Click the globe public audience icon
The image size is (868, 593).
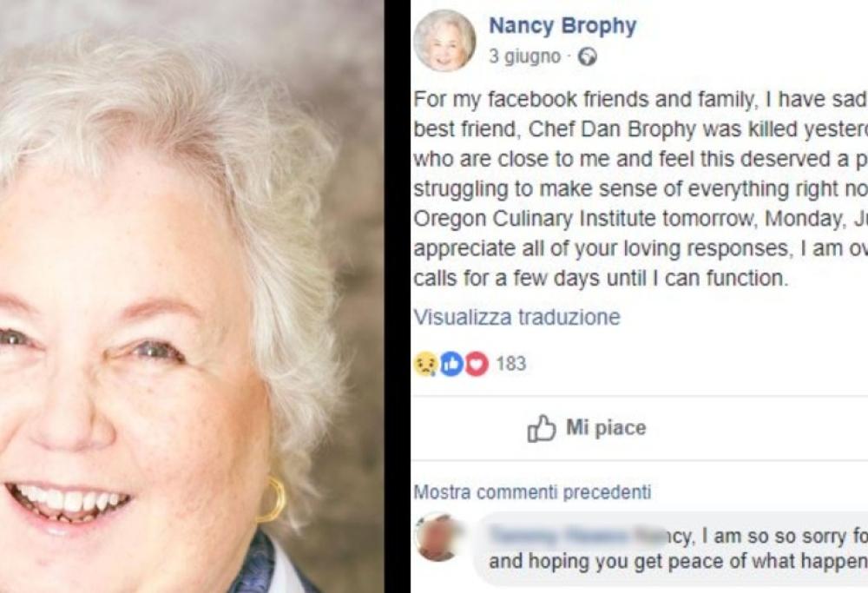point(587,57)
